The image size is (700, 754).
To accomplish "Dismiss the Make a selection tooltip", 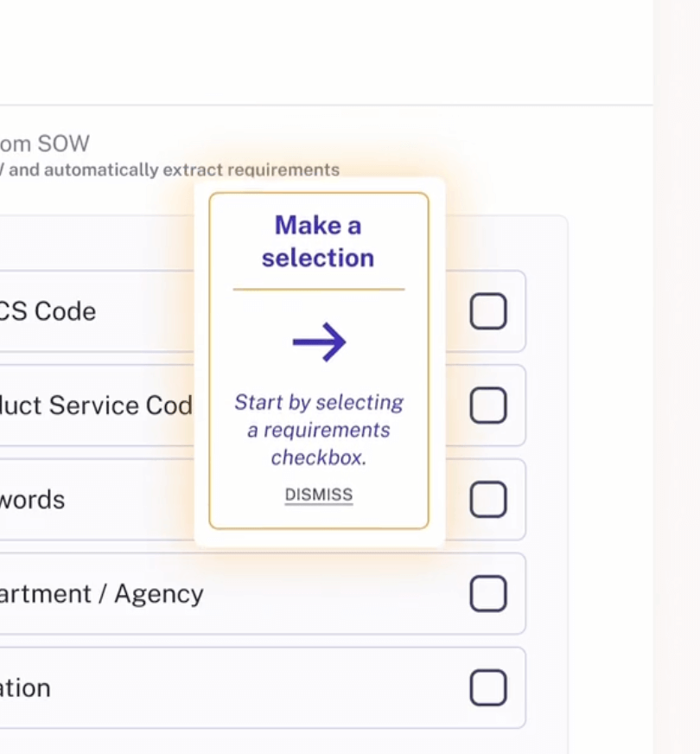I will (319, 495).
